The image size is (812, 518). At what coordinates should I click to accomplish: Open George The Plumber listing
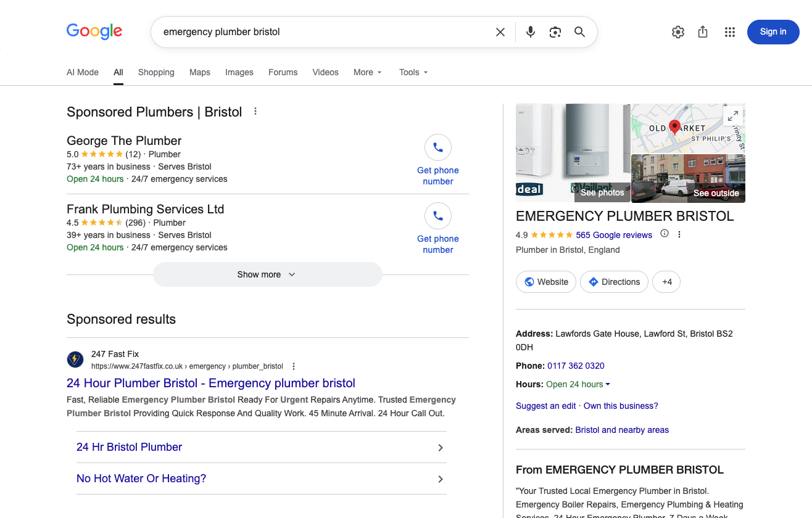pyautogui.click(x=124, y=141)
